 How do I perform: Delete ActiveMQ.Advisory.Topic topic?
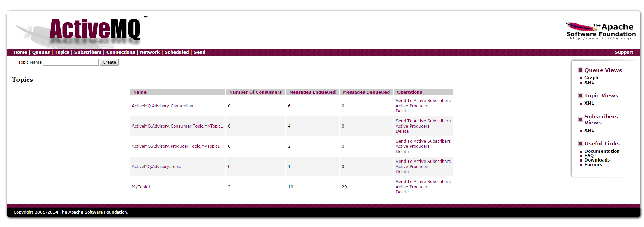(x=402, y=172)
